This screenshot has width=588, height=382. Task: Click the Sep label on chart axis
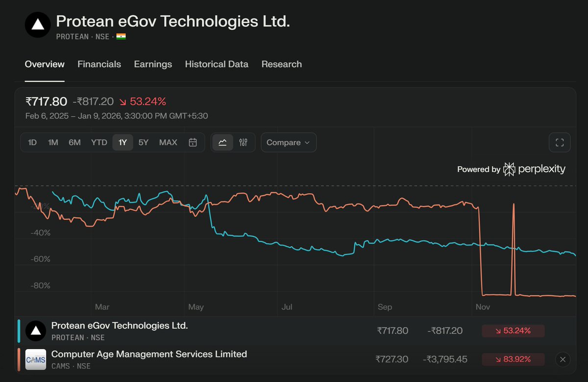pos(385,307)
